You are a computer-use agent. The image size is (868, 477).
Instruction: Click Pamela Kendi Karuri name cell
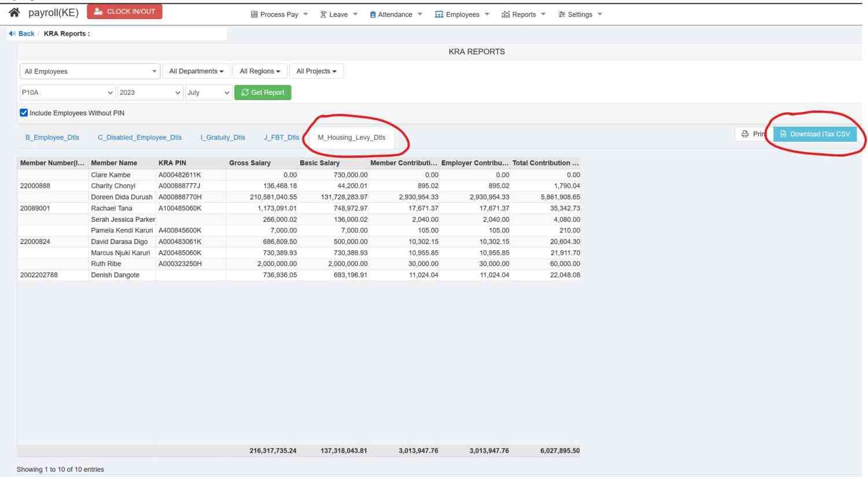(x=122, y=231)
